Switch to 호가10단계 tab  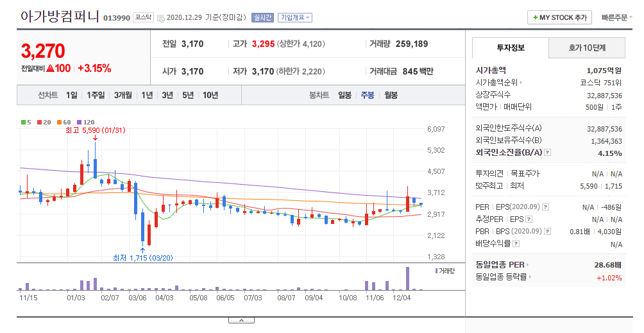587,47
